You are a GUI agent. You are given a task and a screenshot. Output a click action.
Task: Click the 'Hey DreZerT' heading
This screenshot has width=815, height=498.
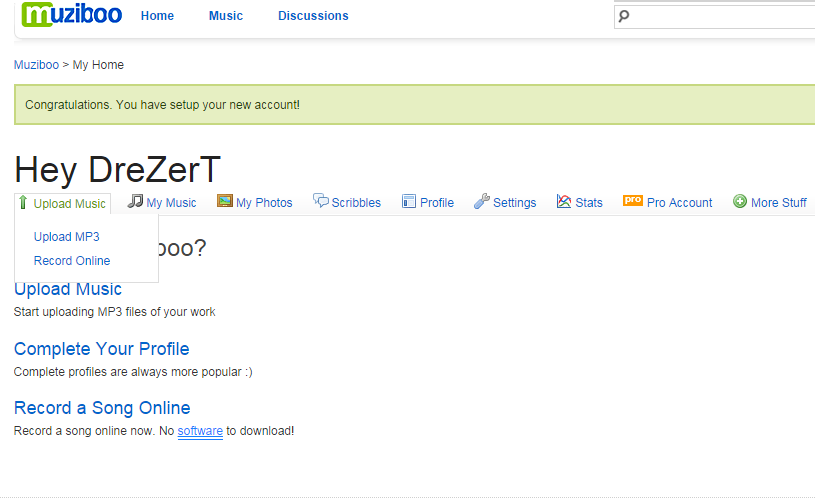coord(117,170)
